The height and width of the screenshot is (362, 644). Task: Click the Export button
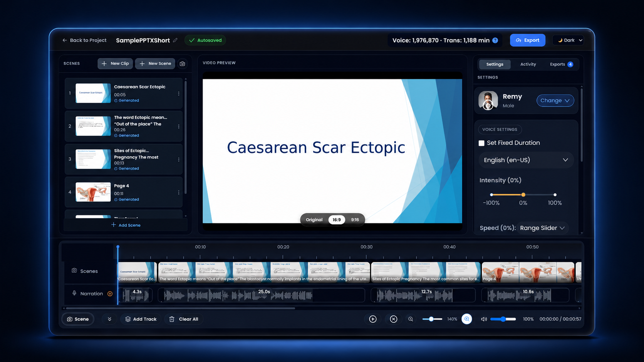[528, 40]
